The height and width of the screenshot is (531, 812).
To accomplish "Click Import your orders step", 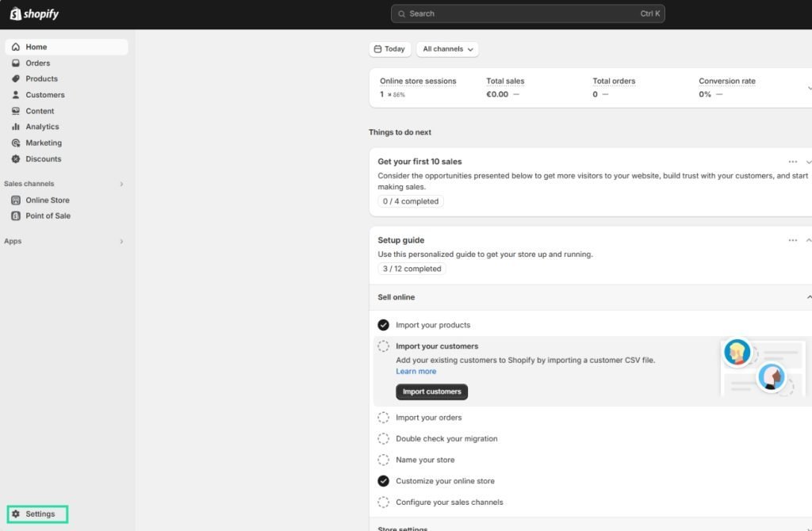I will click(x=429, y=417).
